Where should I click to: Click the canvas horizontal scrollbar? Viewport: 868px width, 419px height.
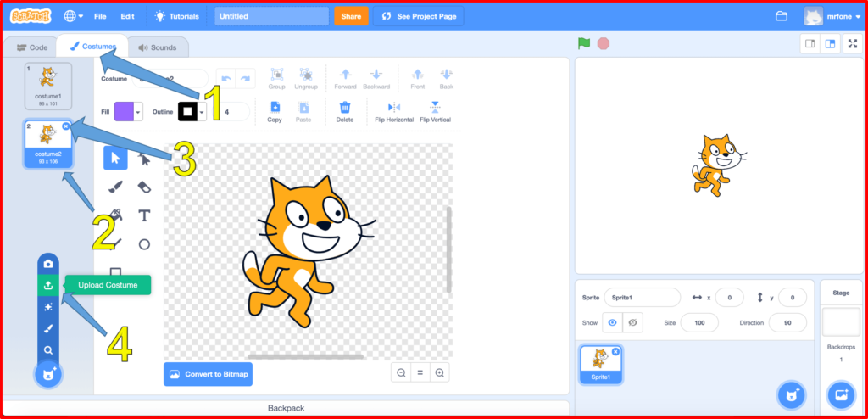click(305, 356)
